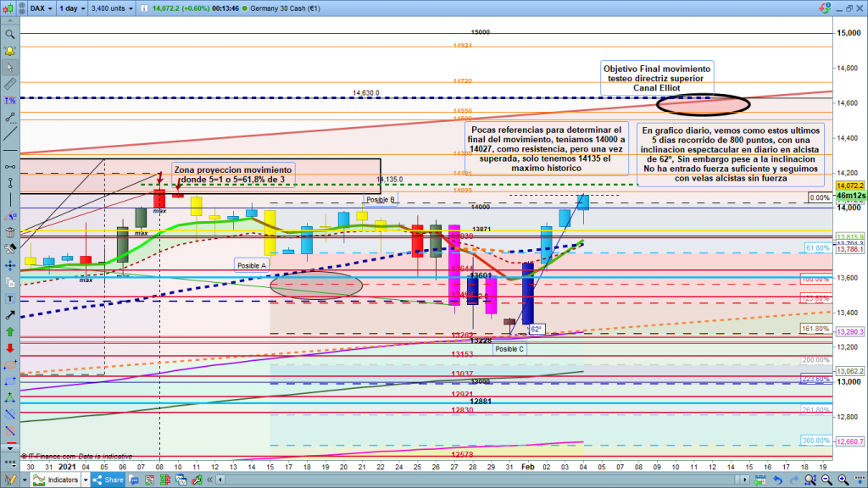Click the 14,072.2 current price label
The height and width of the screenshot is (488, 868).
pos(850,186)
